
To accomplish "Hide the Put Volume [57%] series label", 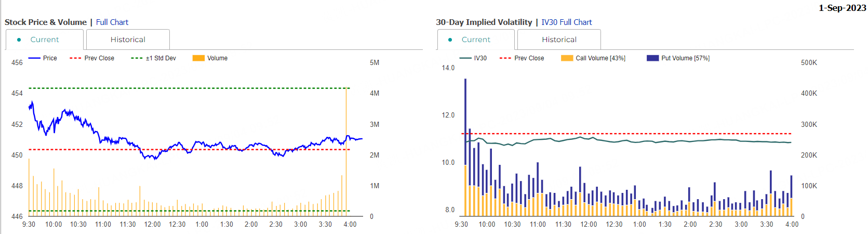I will point(685,58).
